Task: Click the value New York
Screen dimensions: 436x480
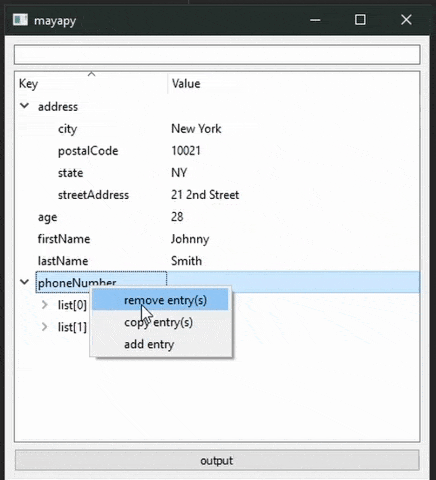Action: coord(196,129)
